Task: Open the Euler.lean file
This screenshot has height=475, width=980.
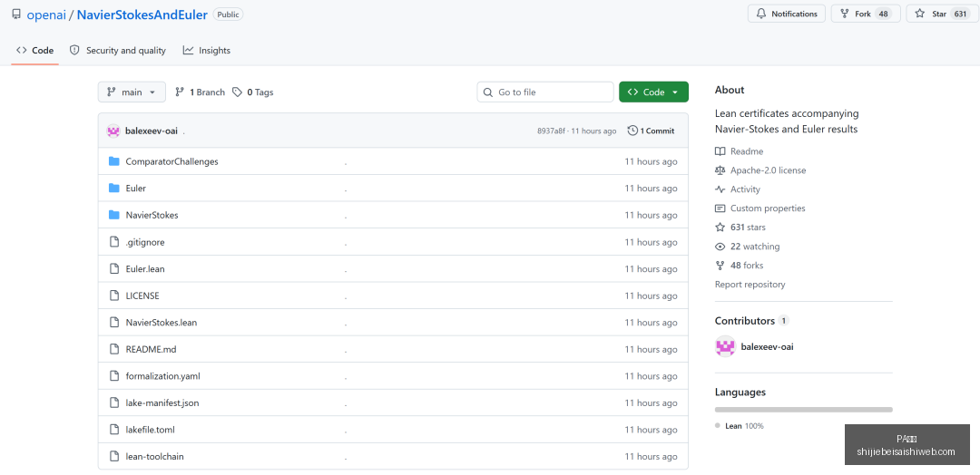Action: pyautogui.click(x=145, y=268)
